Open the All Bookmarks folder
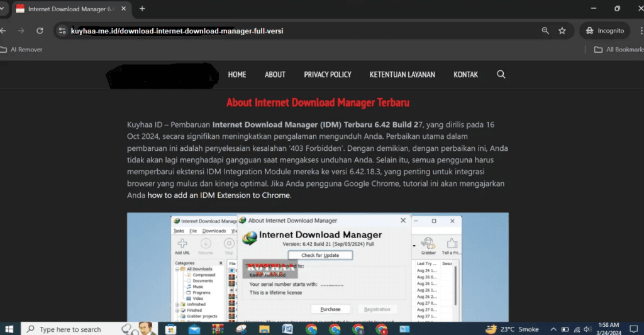The height and width of the screenshot is (335, 644). [619, 50]
